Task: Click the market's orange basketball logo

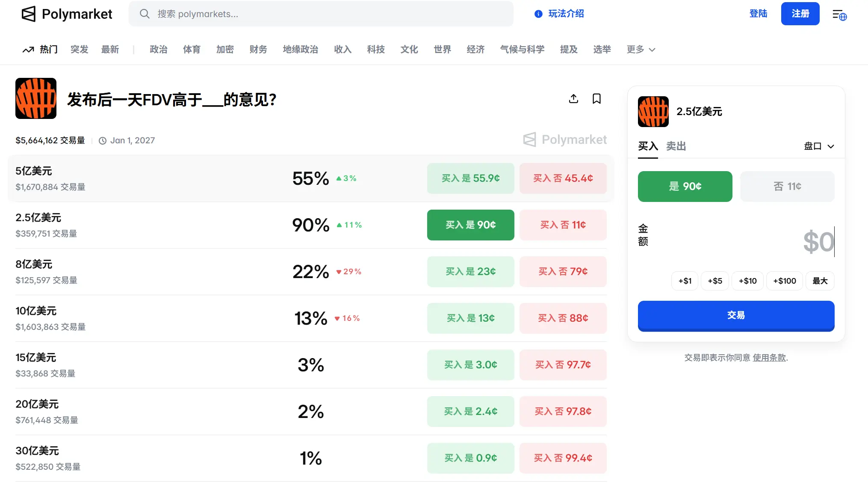Action: (36, 98)
